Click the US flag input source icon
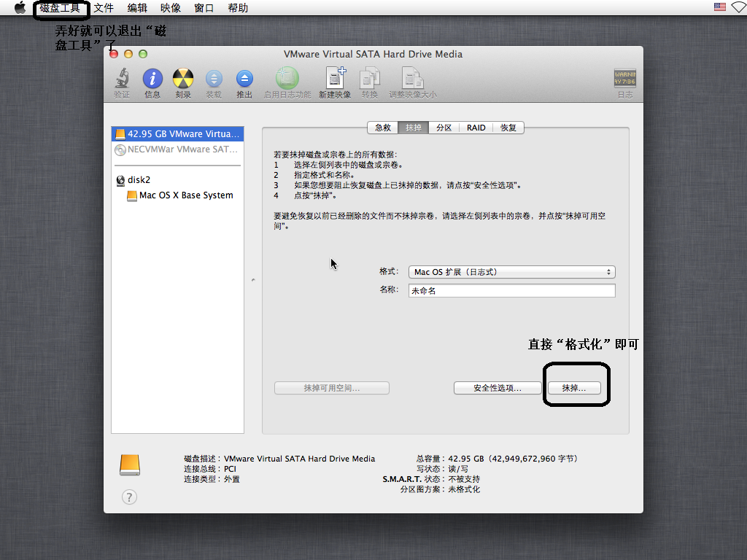747x560 pixels. [x=720, y=7]
